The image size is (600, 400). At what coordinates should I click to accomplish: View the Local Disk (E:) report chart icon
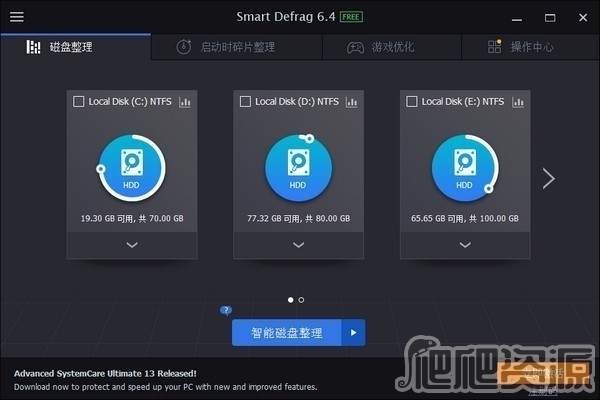click(x=518, y=102)
